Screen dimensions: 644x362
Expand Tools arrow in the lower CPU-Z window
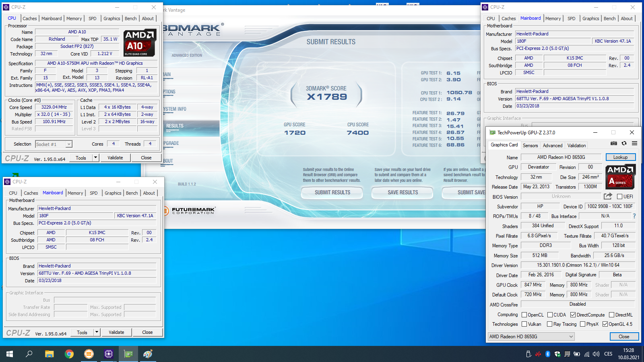tap(97, 332)
